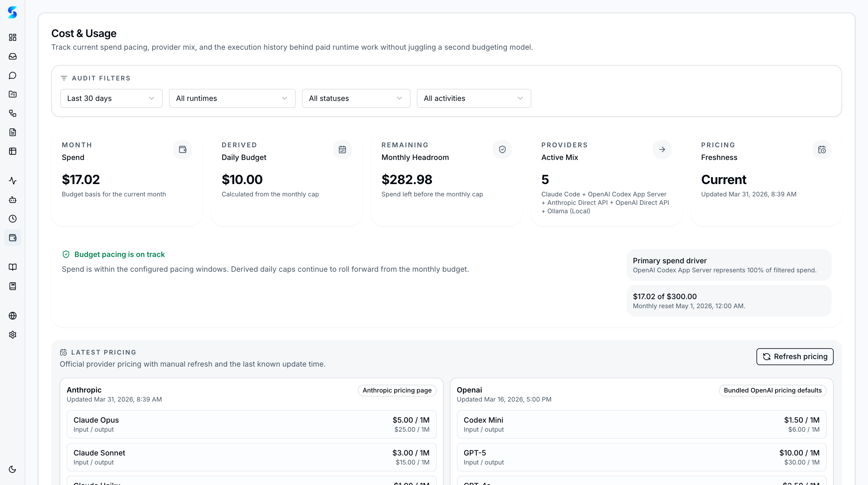Open the workflow nodes section in the sidebar
Viewport: 868px width, 485px height.
tap(12, 114)
